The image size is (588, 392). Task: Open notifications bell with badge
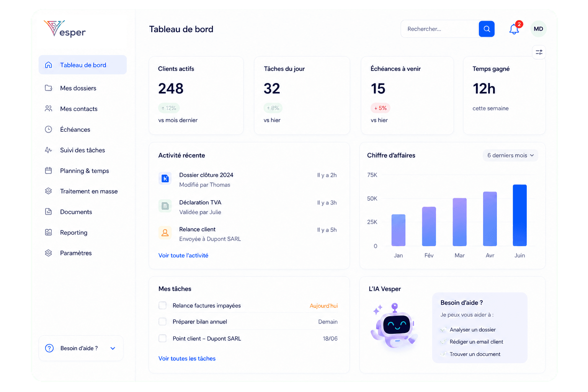click(x=515, y=29)
